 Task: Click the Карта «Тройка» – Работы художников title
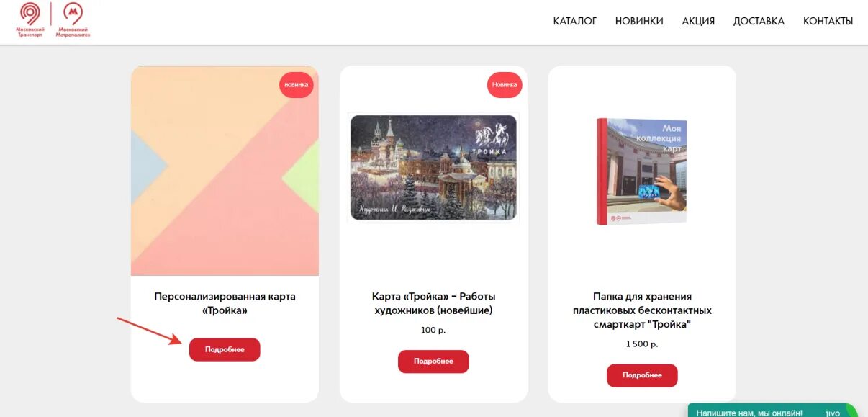(433, 303)
